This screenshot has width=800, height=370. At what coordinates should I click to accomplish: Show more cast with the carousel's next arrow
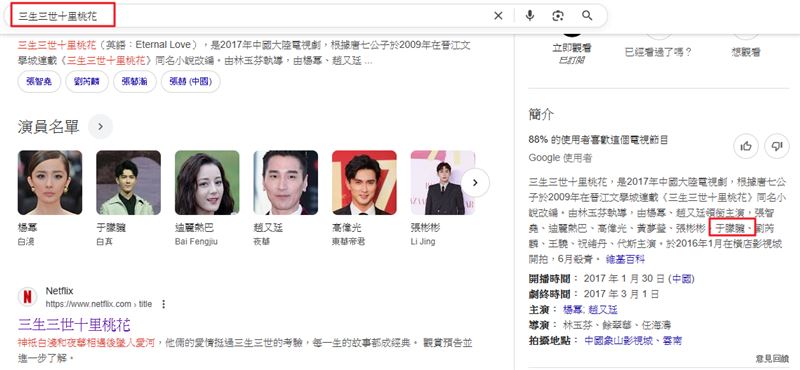pyautogui.click(x=475, y=182)
